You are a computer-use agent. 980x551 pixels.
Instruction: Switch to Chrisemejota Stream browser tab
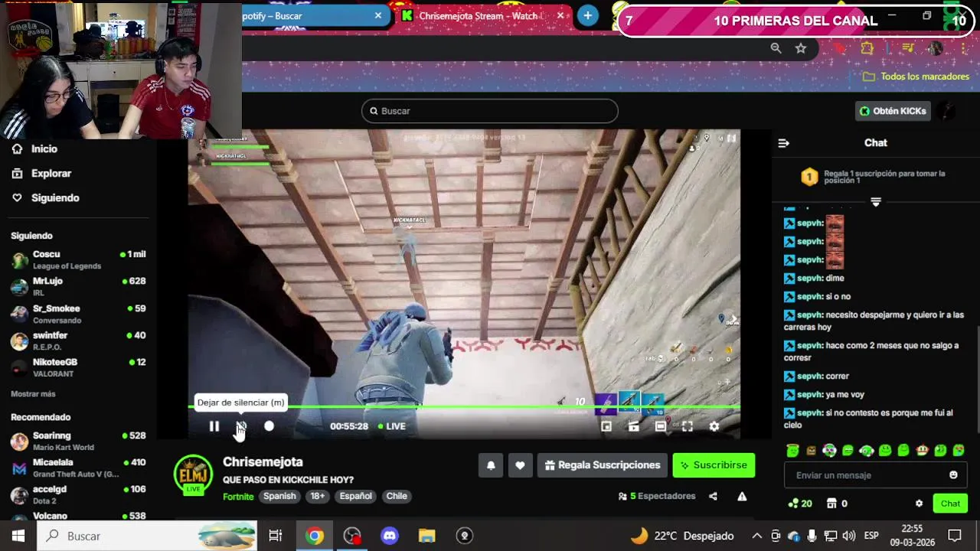coord(482,16)
